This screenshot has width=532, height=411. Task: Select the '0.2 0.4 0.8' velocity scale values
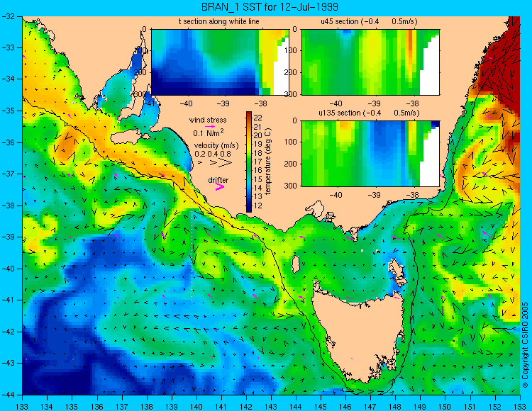[x=212, y=154]
